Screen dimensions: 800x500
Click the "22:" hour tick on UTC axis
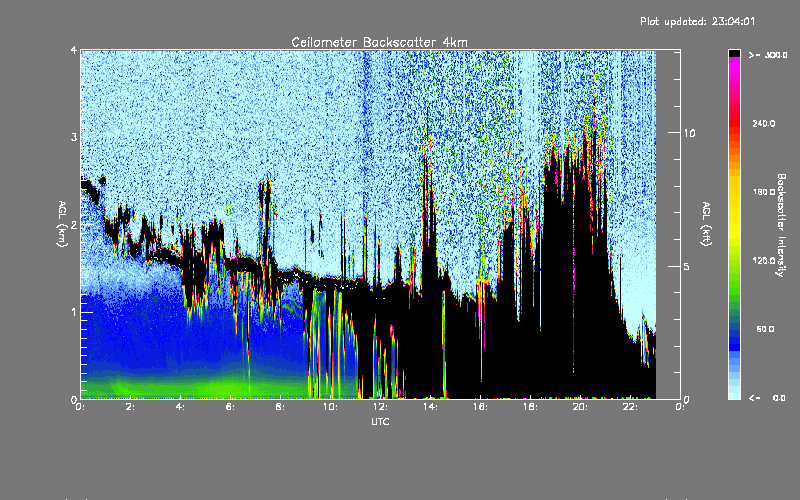[630, 407]
